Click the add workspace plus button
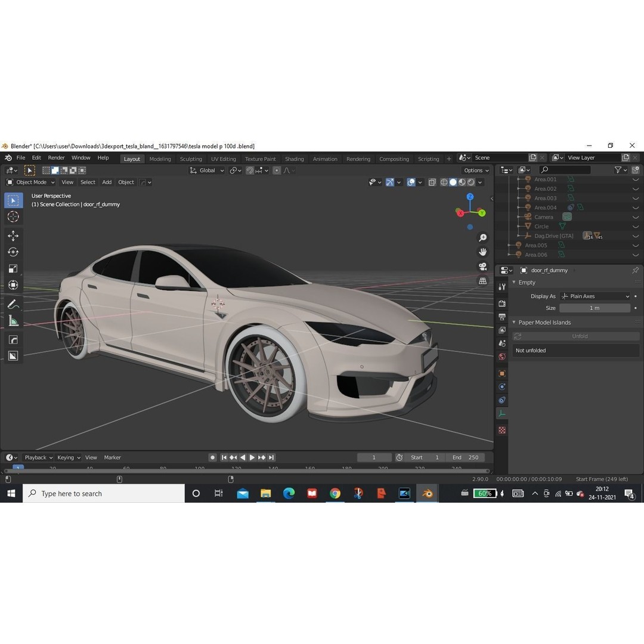 coord(449,159)
